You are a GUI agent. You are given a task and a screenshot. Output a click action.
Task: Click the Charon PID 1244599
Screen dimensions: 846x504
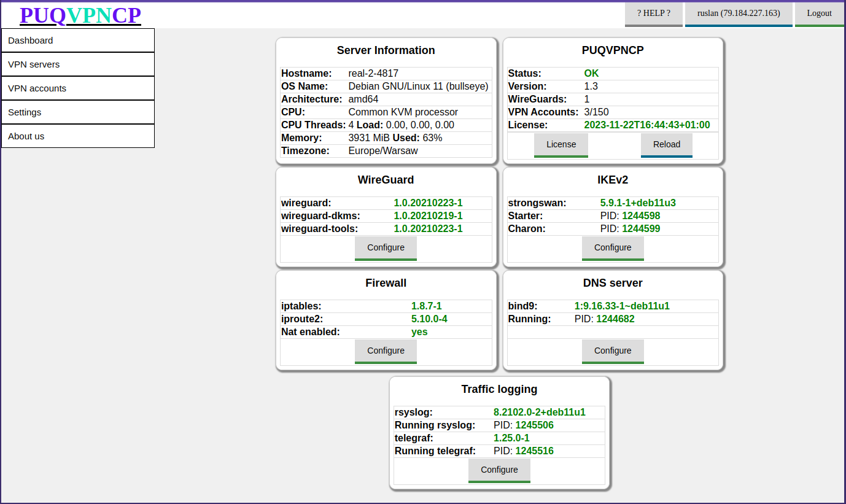pyautogui.click(x=641, y=229)
